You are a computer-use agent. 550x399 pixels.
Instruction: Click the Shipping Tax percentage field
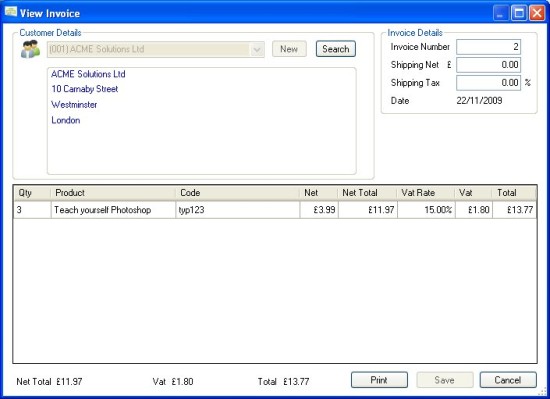[488, 83]
